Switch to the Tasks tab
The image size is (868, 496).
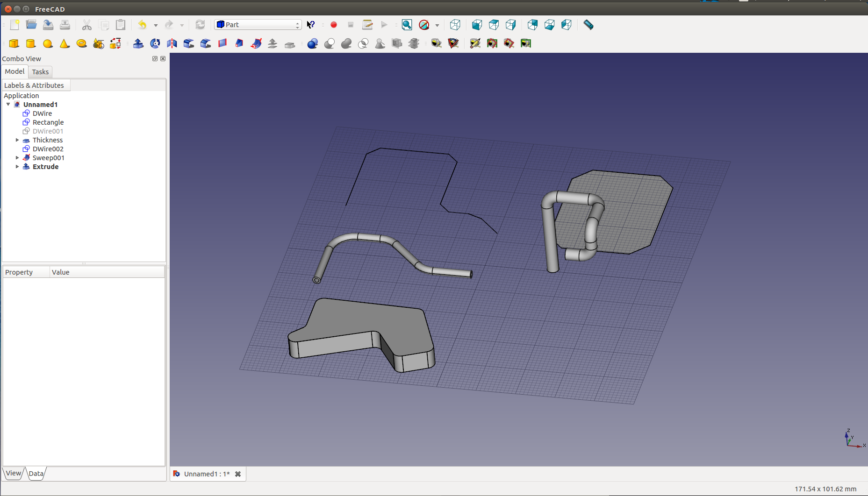click(x=40, y=72)
